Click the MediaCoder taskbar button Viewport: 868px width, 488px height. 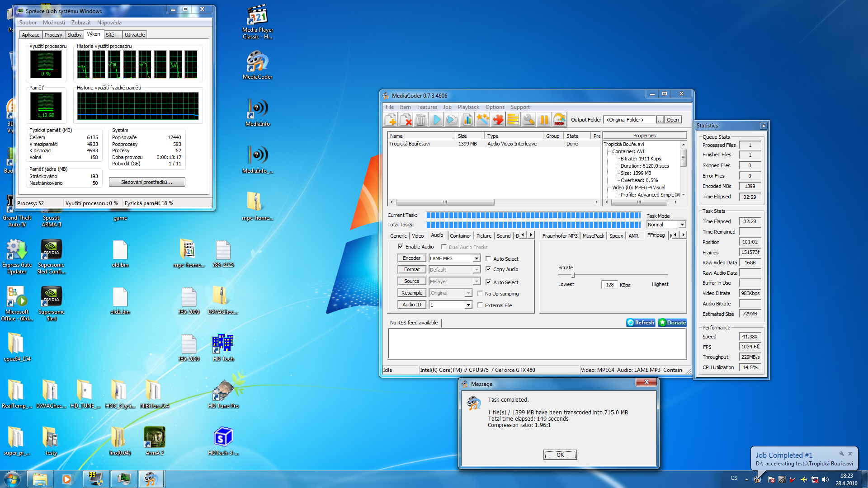pos(151,479)
